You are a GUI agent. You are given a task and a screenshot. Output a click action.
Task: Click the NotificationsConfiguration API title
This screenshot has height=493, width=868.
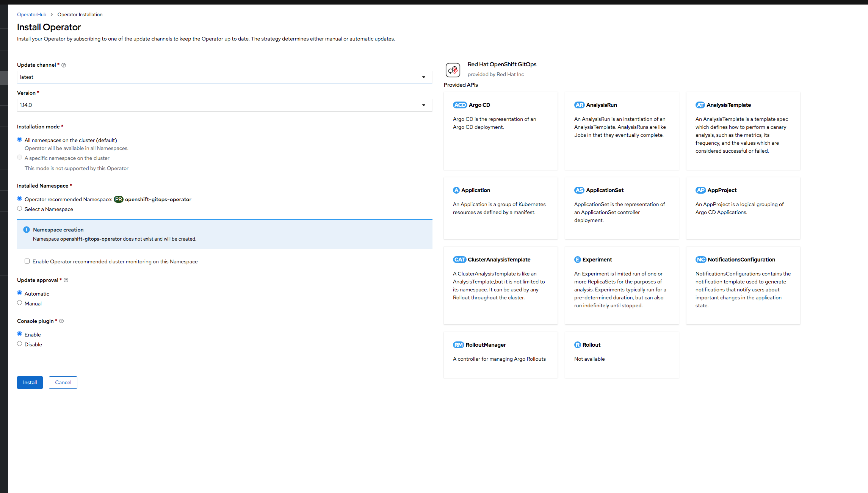tap(741, 260)
